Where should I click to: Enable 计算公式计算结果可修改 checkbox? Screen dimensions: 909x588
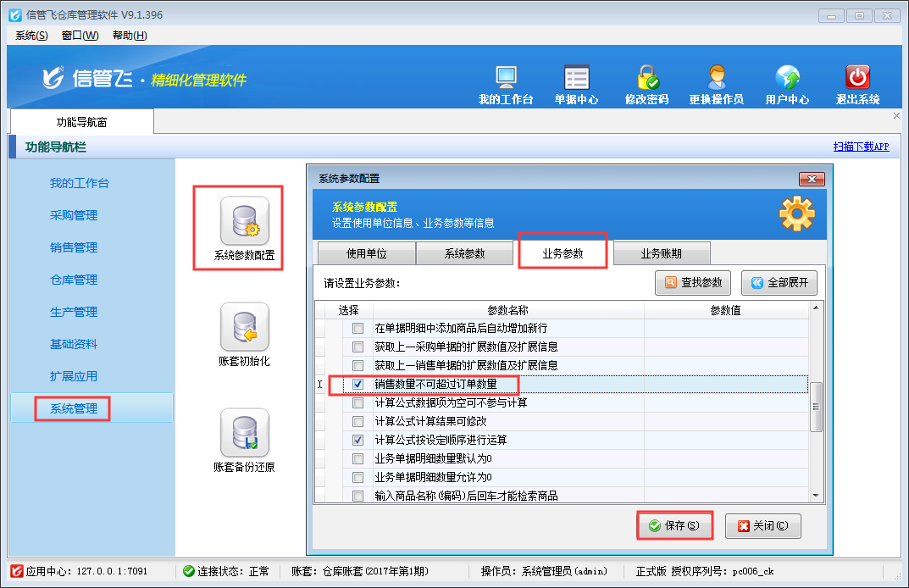[x=358, y=421]
